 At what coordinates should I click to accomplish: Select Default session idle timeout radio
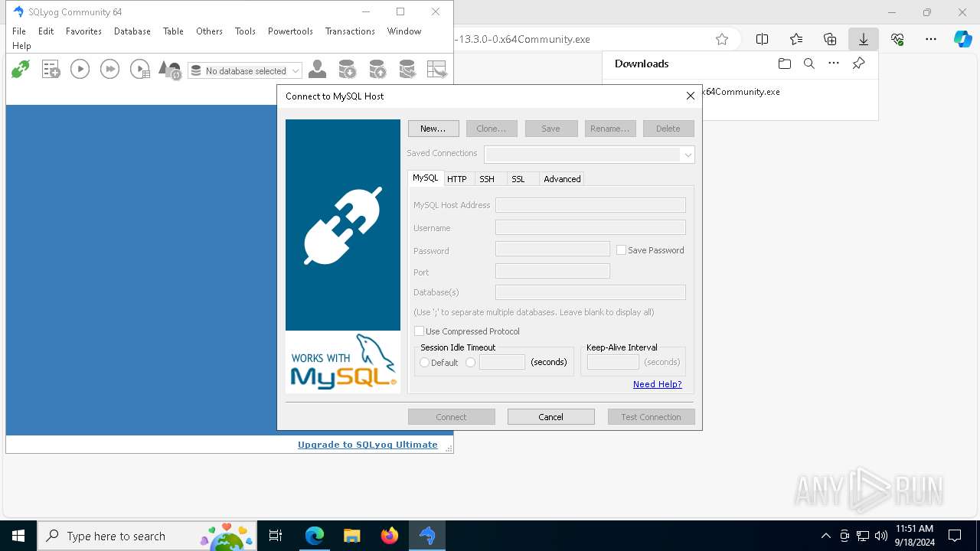[x=424, y=363]
